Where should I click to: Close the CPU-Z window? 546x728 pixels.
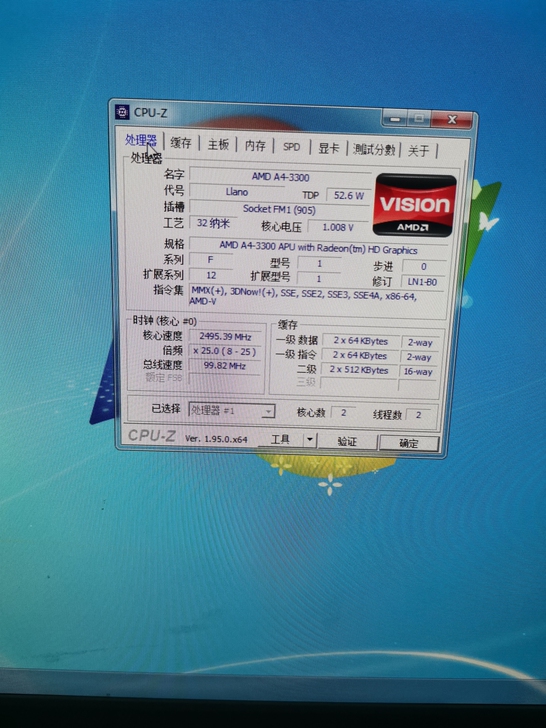(x=452, y=120)
